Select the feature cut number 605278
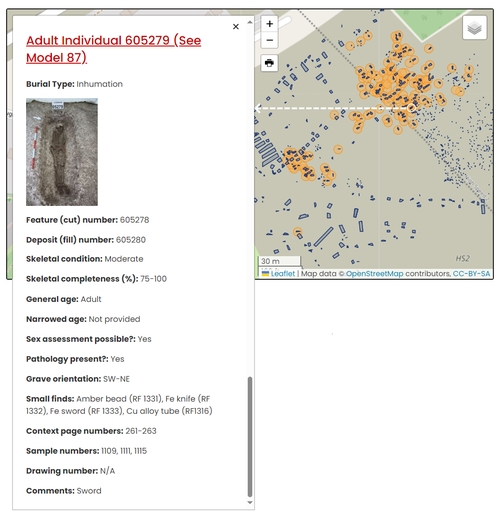This screenshot has width=500, height=516. [134, 220]
